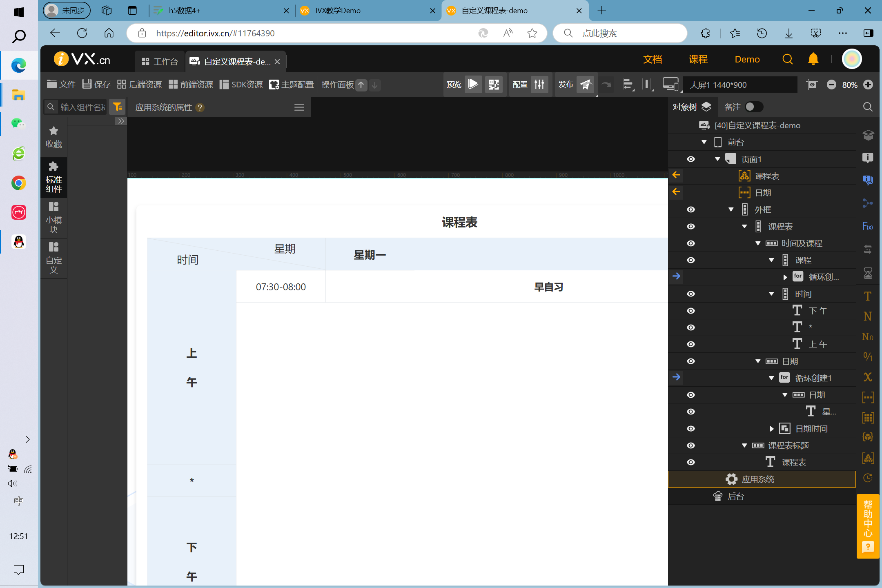Click the user avatar in header
Screen dimensions: 882x588
click(852, 59)
